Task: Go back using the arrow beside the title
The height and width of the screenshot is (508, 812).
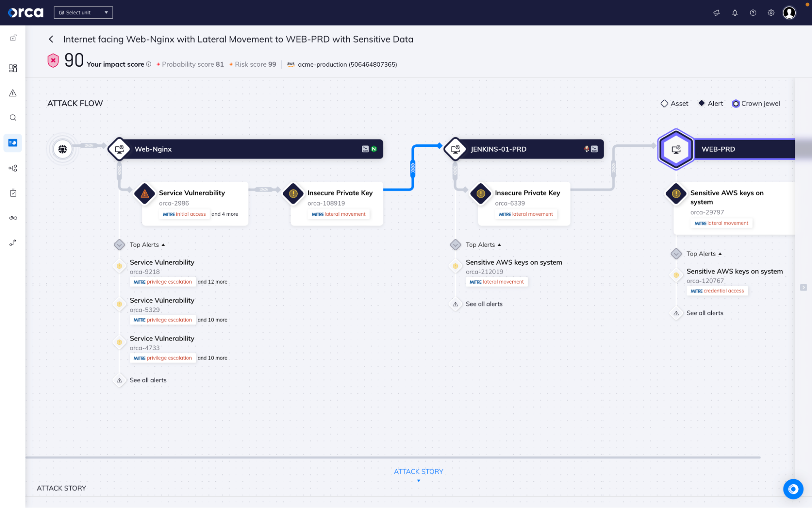Action: click(51, 39)
